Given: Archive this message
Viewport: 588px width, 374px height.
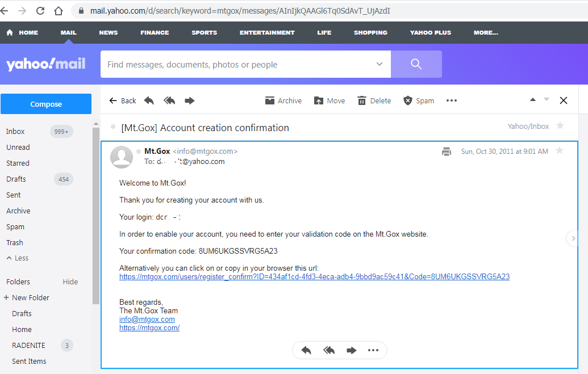Looking at the screenshot, I should 283,100.
